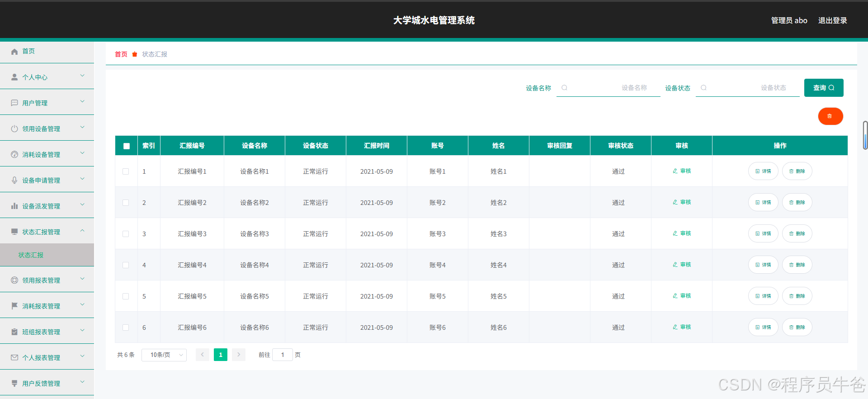868x399 pixels.
Task: Click the icon next to 消耗设备管理
Action: pos(14,155)
